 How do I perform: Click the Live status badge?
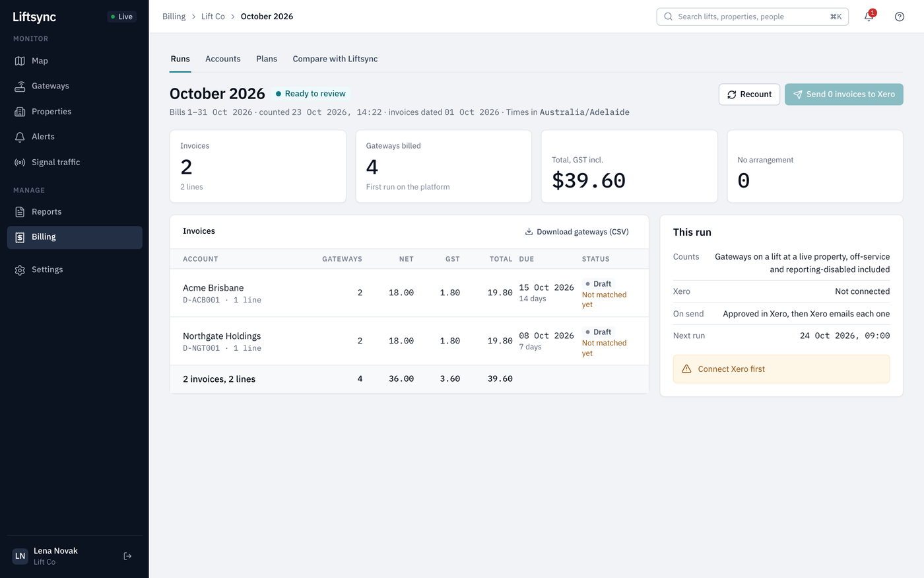(x=122, y=17)
